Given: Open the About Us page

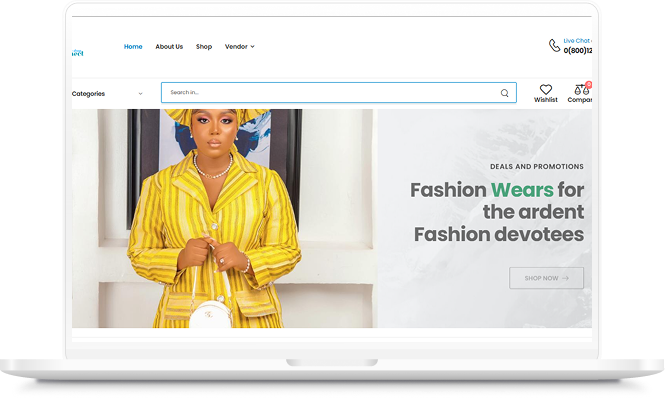Looking at the screenshot, I should coord(169,47).
